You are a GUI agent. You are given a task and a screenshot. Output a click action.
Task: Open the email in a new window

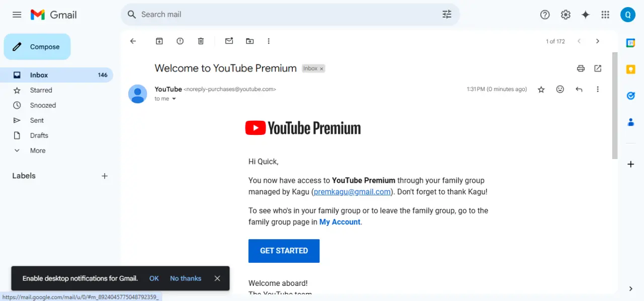point(598,68)
